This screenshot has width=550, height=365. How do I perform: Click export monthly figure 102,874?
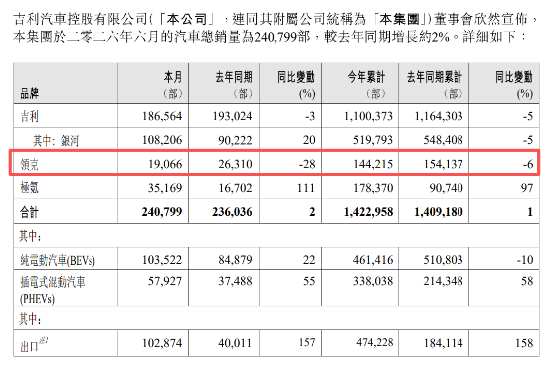click(162, 343)
